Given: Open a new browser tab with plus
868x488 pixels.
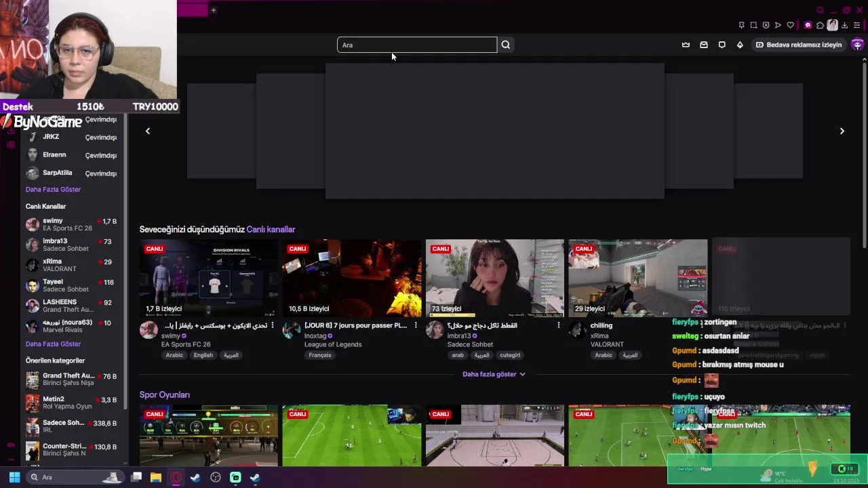Looking at the screenshot, I should [x=213, y=10].
